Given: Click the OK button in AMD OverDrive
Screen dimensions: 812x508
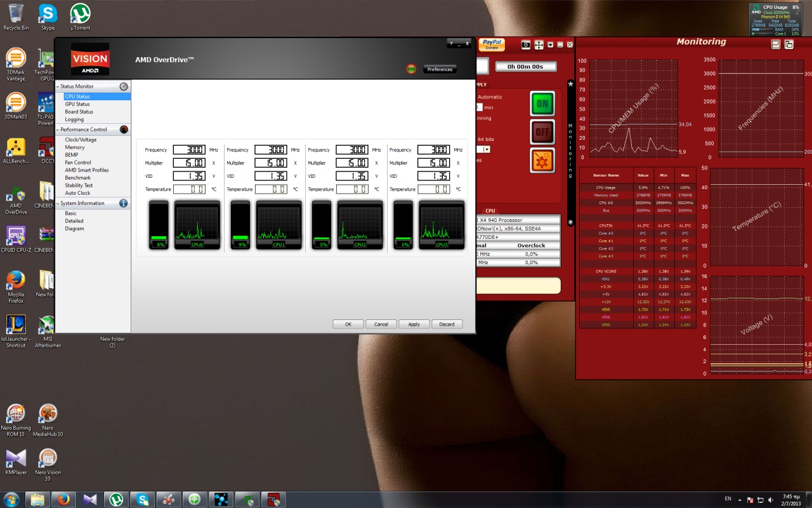Looking at the screenshot, I should [348, 324].
